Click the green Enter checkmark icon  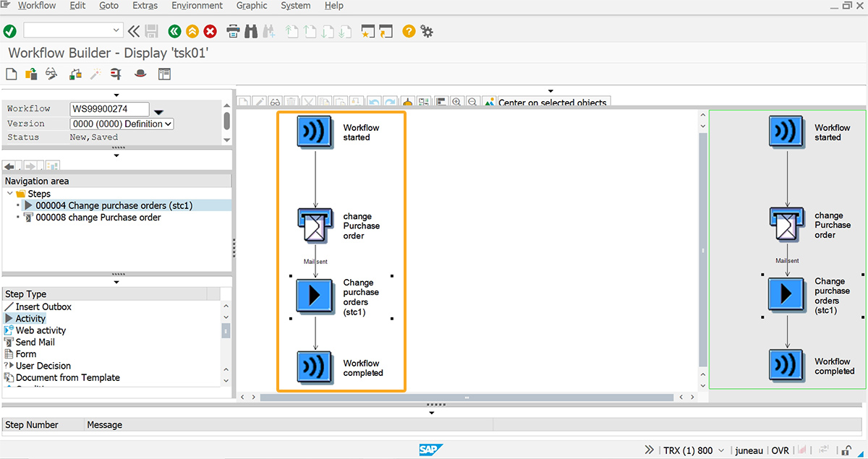(10, 31)
